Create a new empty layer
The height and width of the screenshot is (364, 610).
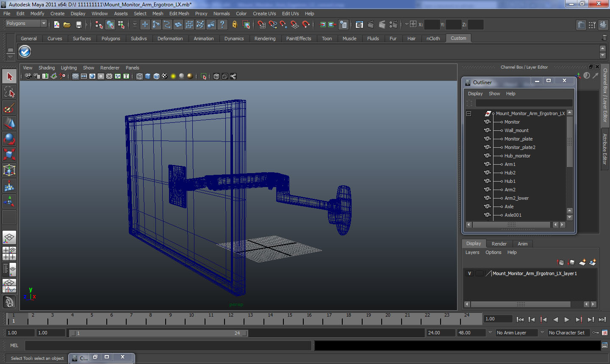[582, 262]
